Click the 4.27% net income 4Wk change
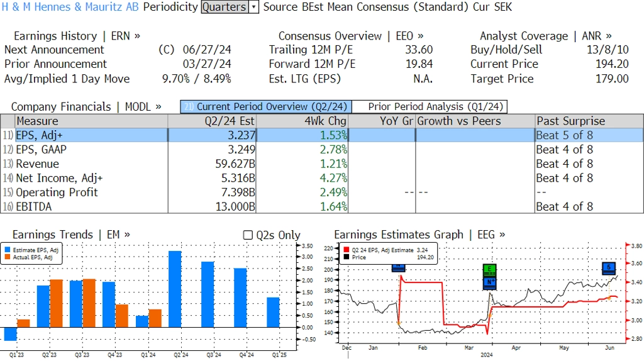This screenshot has height=361, width=644. [x=333, y=178]
